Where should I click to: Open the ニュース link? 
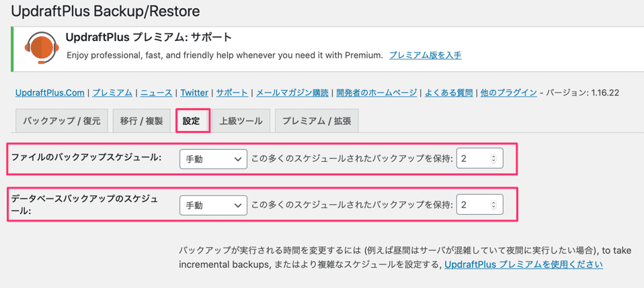157,93
